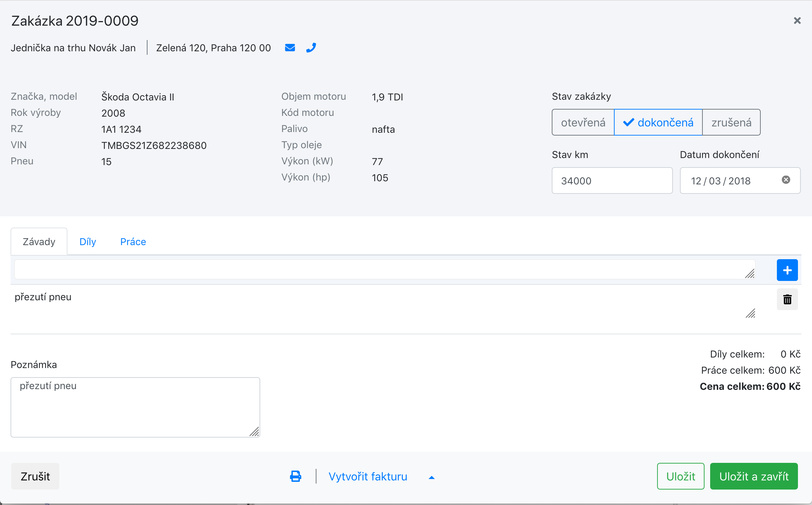
Task: Click the Uložit a zavřít button
Action: click(754, 477)
